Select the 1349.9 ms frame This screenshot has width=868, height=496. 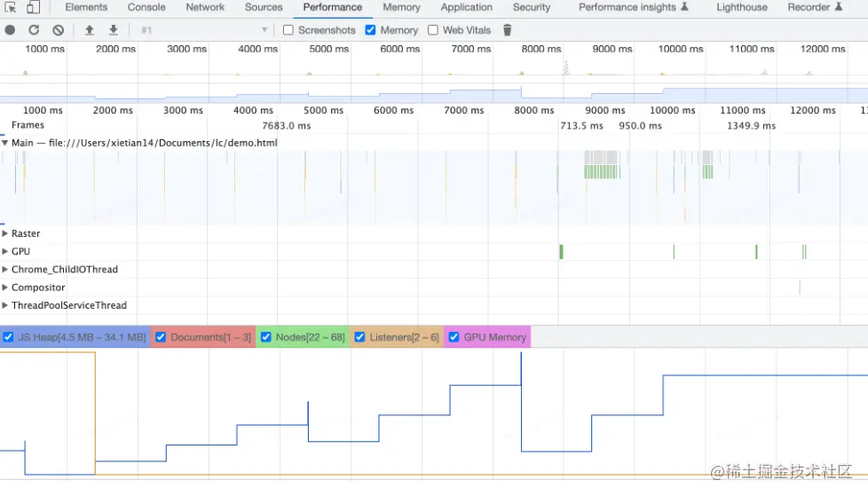click(751, 126)
